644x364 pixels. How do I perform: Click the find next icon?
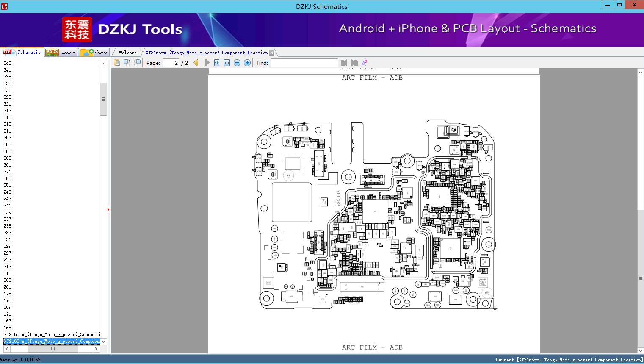tap(354, 63)
